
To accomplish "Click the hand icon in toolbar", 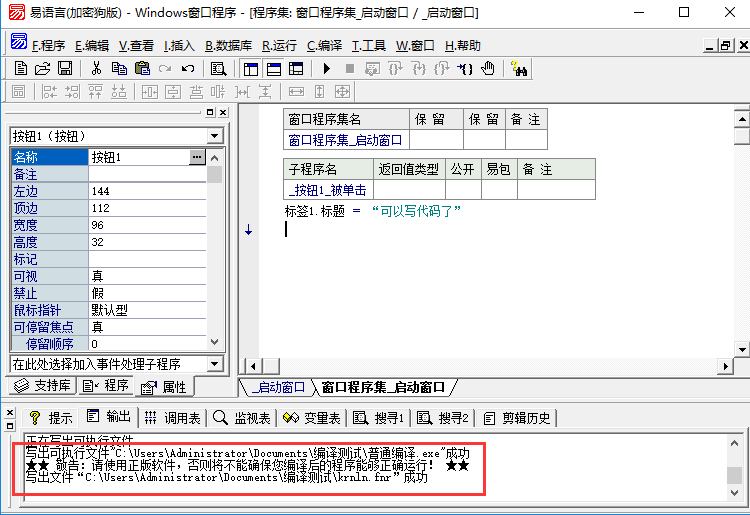I will point(488,69).
